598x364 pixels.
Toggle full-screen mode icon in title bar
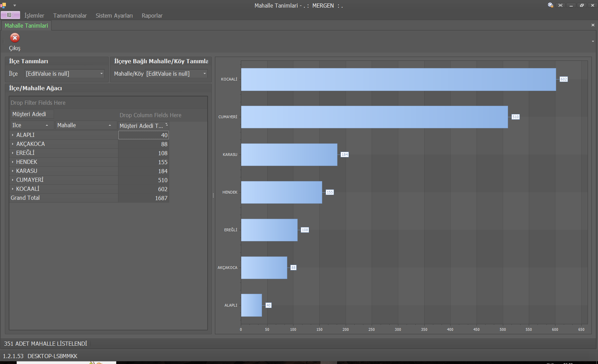pos(561,5)
